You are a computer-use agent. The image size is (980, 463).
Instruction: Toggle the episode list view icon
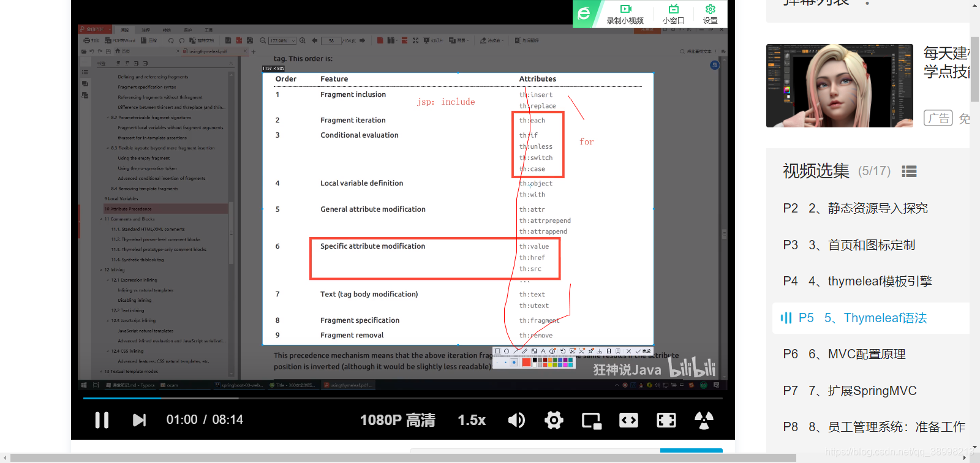pos(909,171)
